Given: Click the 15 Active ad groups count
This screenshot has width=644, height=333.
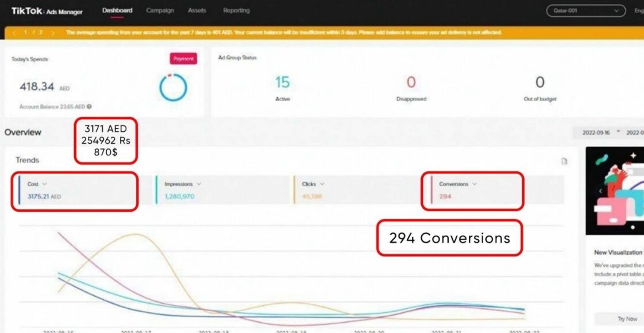Looking at the screenshot, I should click(282, 83).
